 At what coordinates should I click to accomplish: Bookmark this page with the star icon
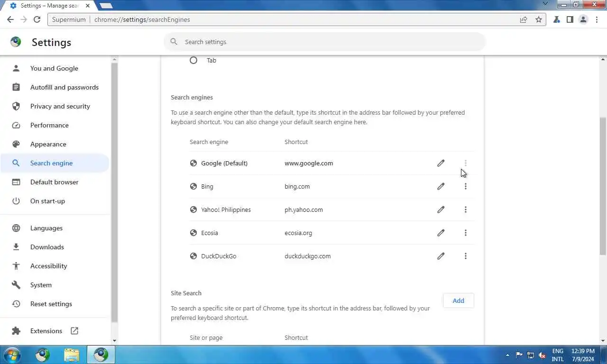(539, 19)
